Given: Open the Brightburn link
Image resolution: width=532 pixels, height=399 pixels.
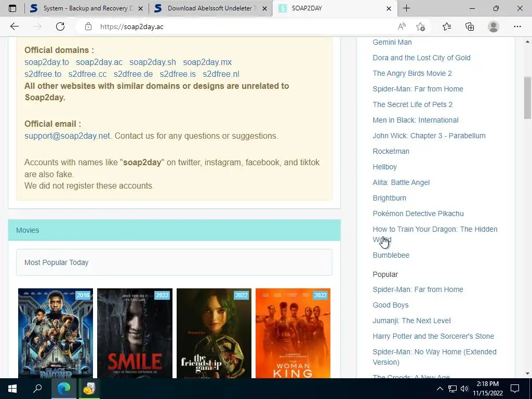Looking at the screenshot, I should [x=390, y=198].
